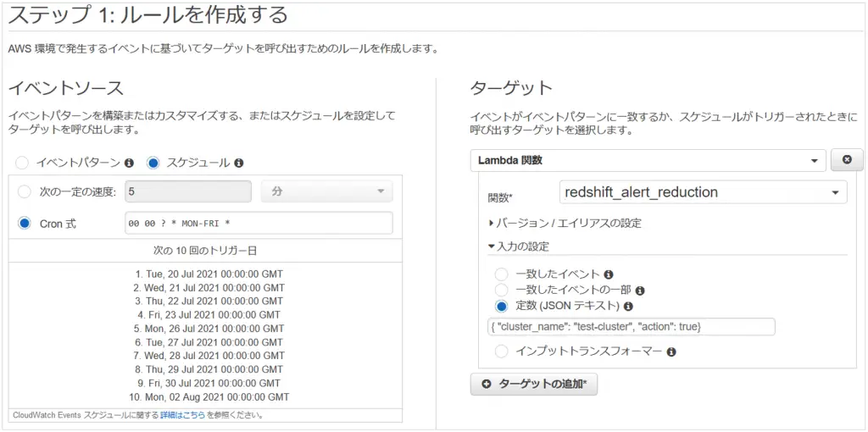Click info icon next to イベントパターン
The height and width of the screenshot is (432, 868).
[x=129, y=163]
